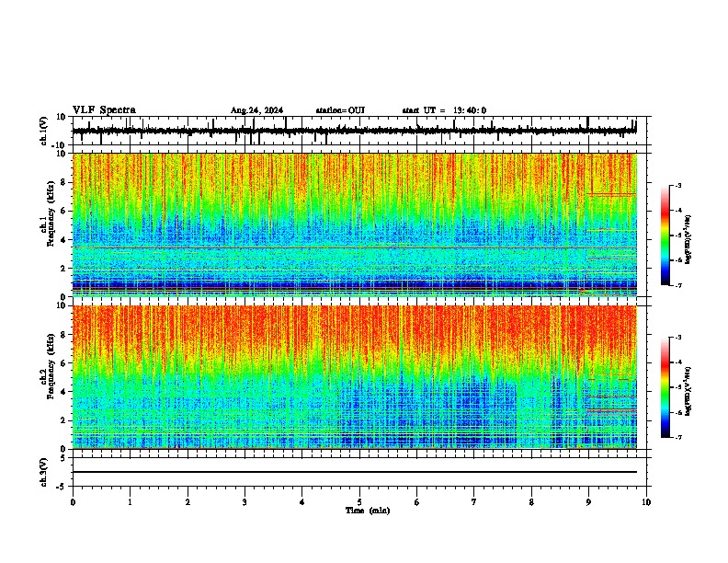Click the log(PSD) label beside ch.2 colorbar
The height and width of the screenshot is (563, 728).
pos(688,391)
